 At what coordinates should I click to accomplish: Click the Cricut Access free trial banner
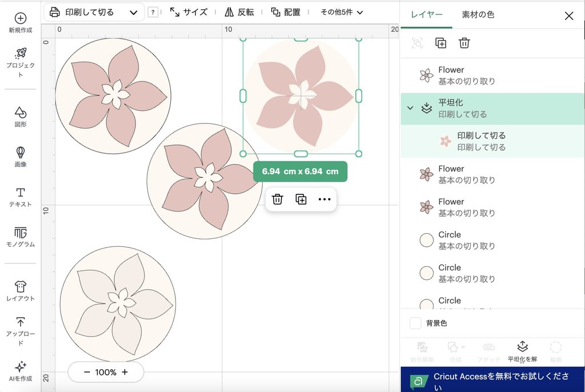coord(492,379)
